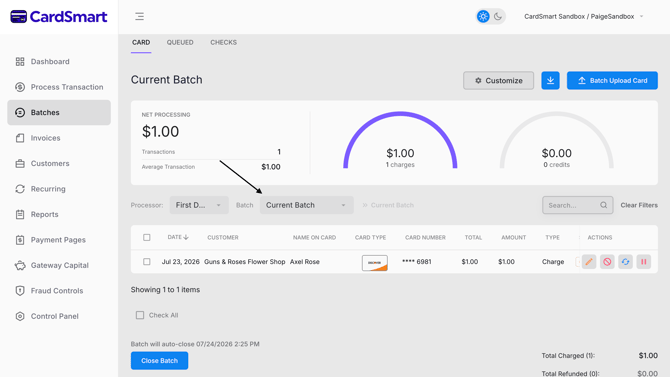The width and height of the screenshot is (670, 377).
Task: Open Recurring payments section
Action: pos(59,189)
